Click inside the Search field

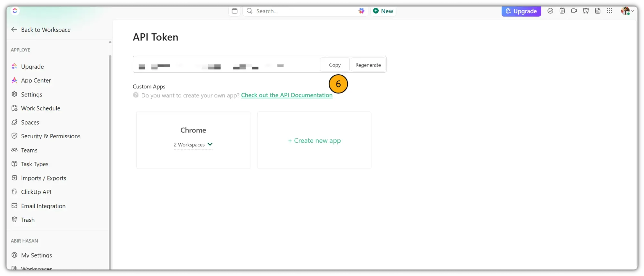(303, 11)
